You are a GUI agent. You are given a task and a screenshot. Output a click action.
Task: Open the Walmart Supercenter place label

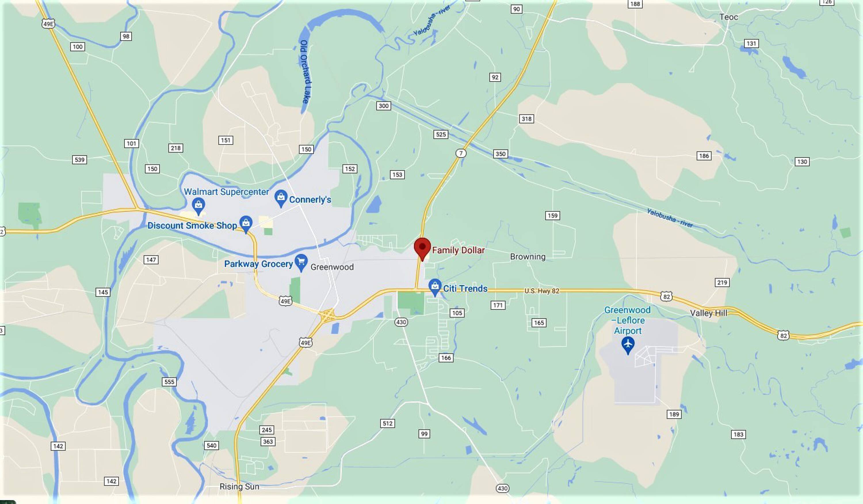[x=226, y=191]
